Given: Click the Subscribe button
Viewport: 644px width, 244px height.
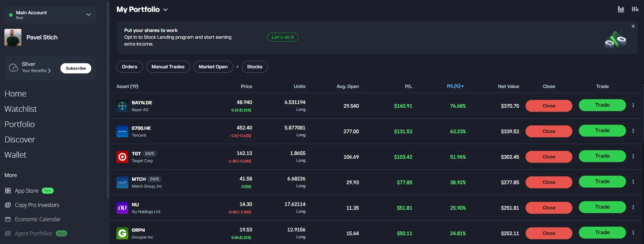Looking at the screenshot, I should pyautogui.click(x=76, y=68).
